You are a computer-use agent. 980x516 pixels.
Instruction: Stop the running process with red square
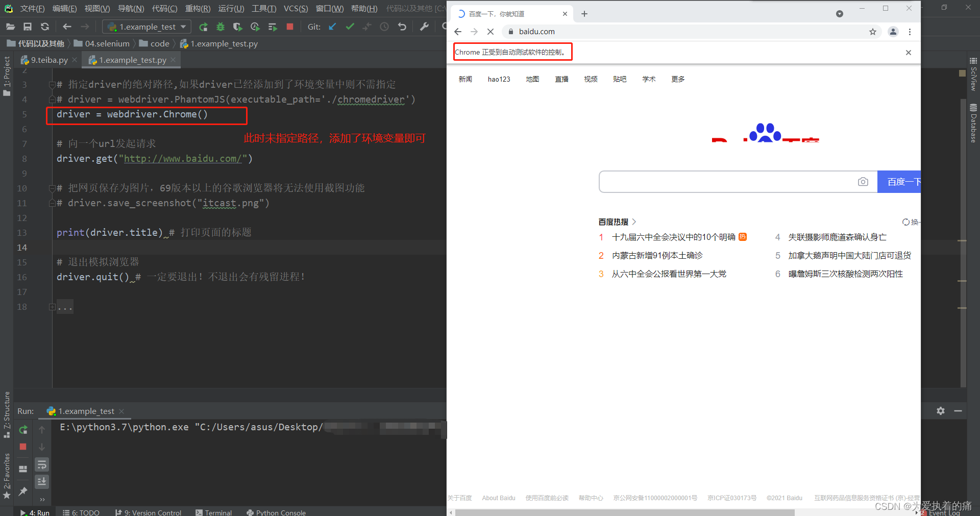pos(290,27)
